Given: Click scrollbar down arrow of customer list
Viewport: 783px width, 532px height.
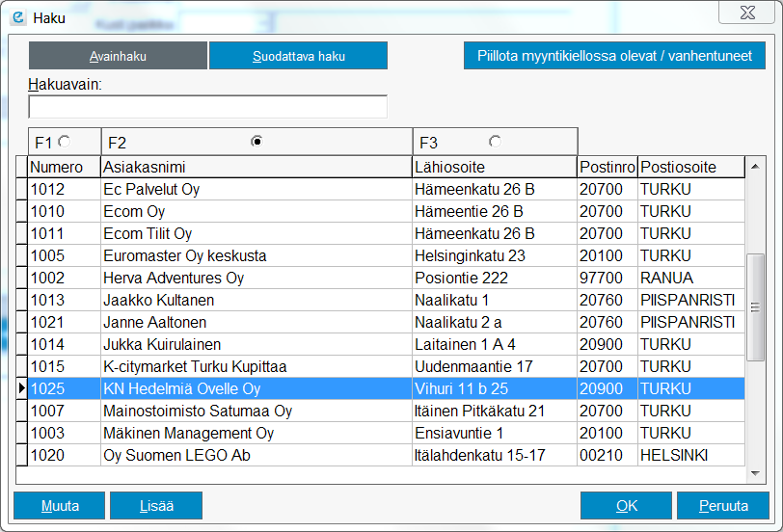Looking at the screenshot, I should 755,473.
